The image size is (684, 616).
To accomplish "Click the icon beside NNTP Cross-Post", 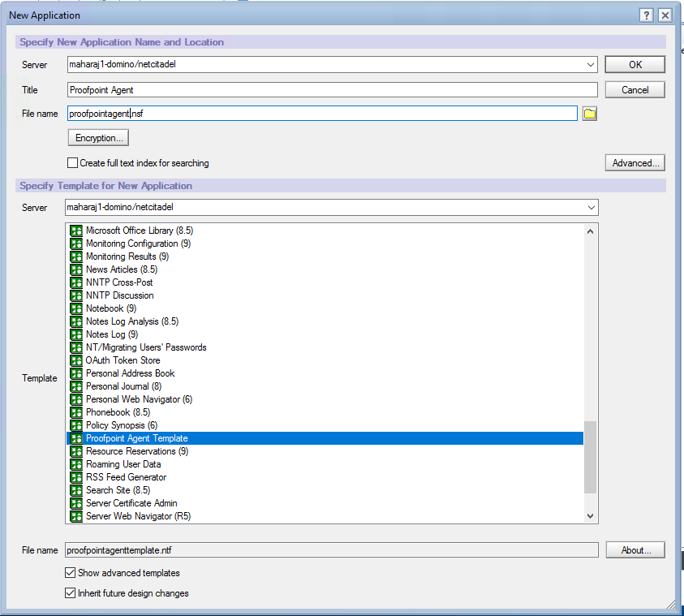I will (76, 282).
